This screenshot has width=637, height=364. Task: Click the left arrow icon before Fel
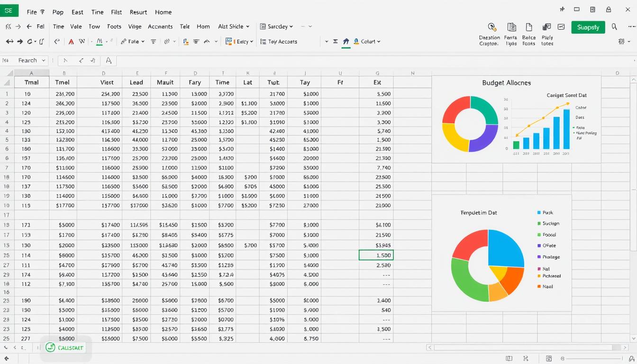(29, 27)
